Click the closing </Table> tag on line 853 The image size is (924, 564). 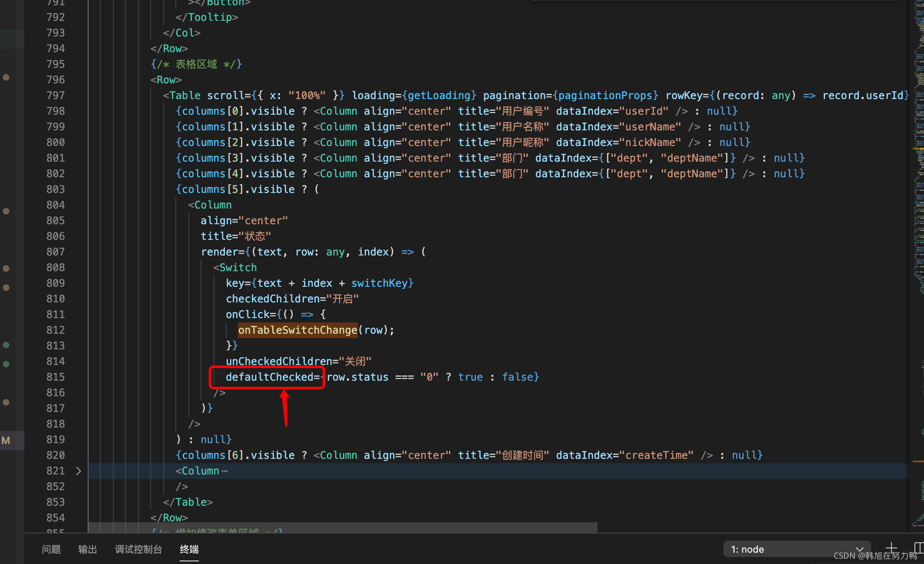pyautogui.click(x=188, y=502)
